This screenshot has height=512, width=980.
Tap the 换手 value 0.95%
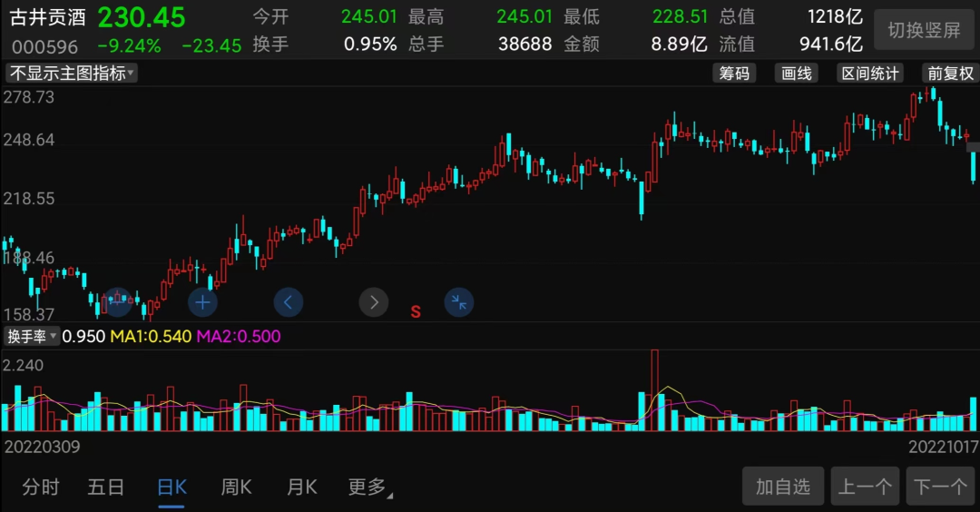(370, 44)
